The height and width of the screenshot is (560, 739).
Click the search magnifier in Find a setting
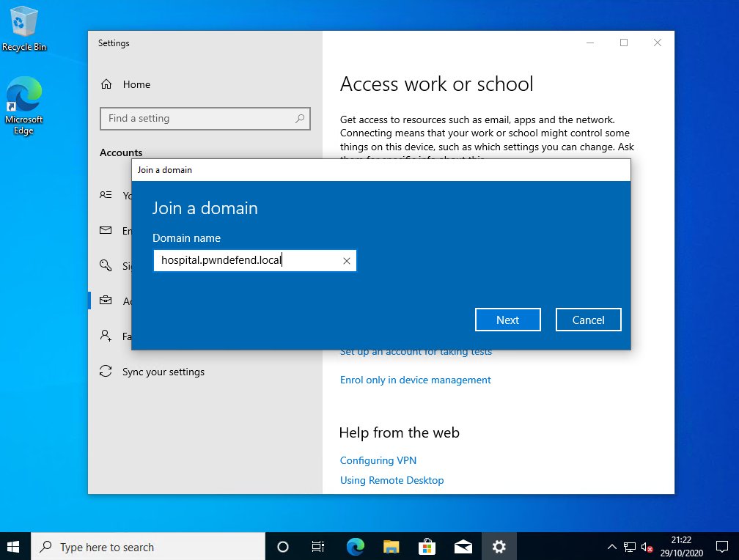pos(300,118)
